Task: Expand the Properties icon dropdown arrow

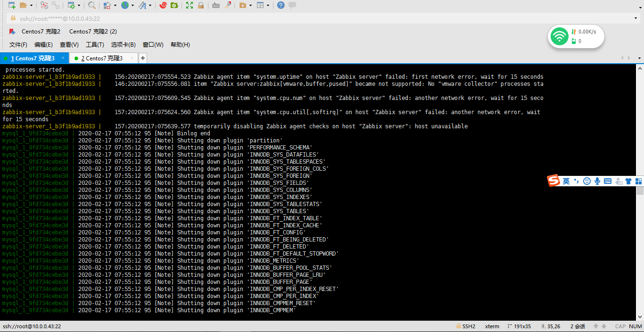Action: click(x=79, y=5)
